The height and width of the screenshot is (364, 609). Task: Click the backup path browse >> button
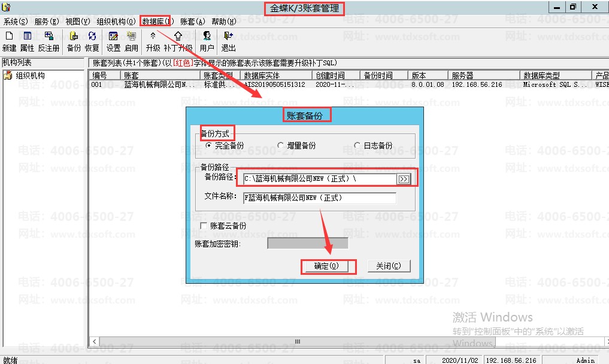pos(403,179)
